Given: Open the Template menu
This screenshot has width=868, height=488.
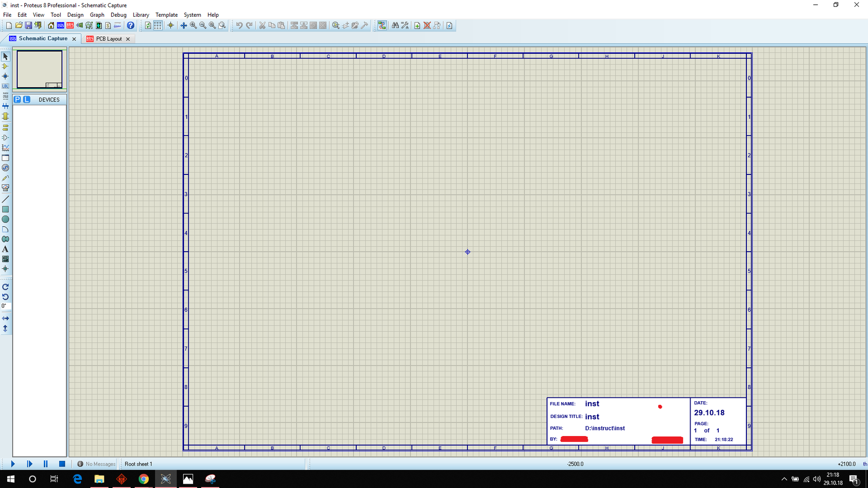Looking at the screenshot, I should [x=166, y=15].
